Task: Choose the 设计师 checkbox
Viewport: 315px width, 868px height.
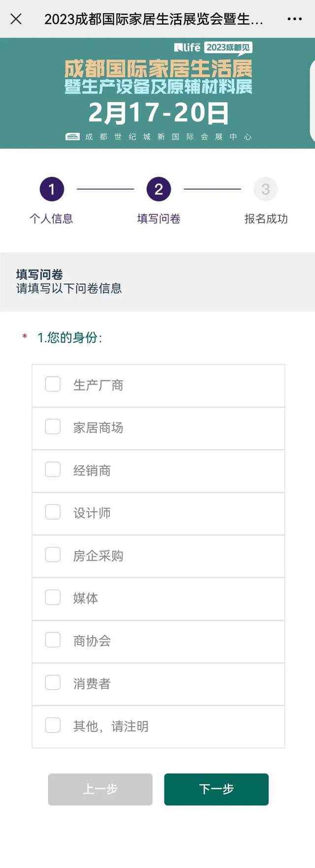Action: point(53,512)
